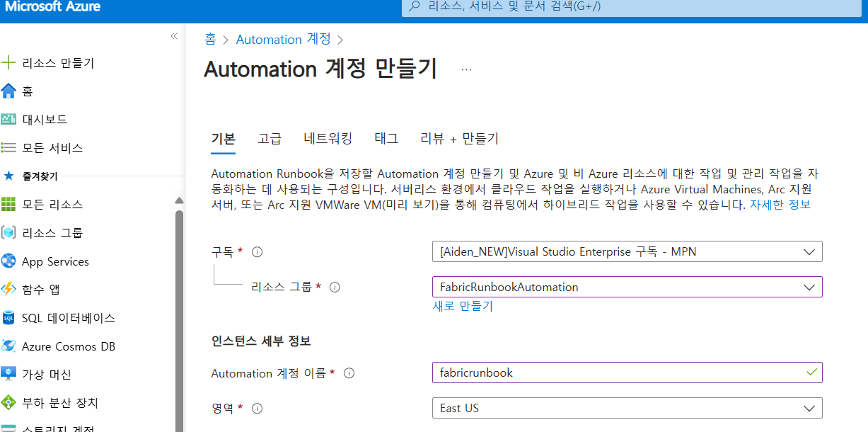
Task: Collapse the sidebar with the double-chevron icon
Action: click(x=174, y=36)
